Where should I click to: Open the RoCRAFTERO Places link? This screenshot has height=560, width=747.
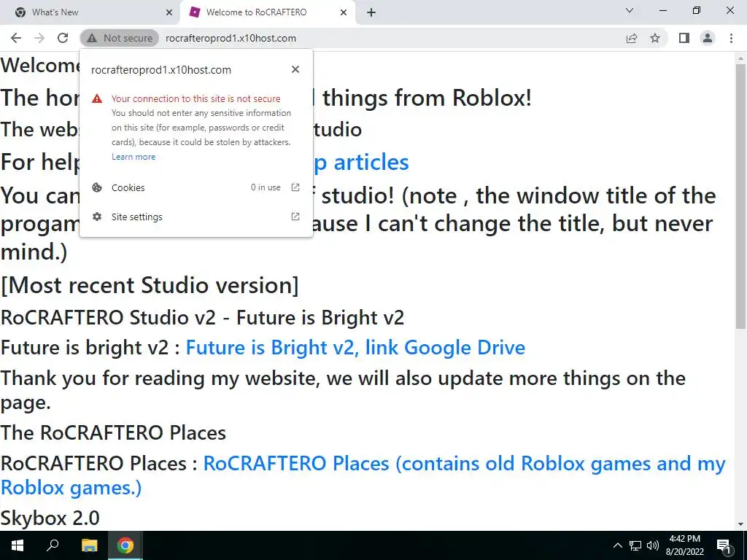(363, 475)
